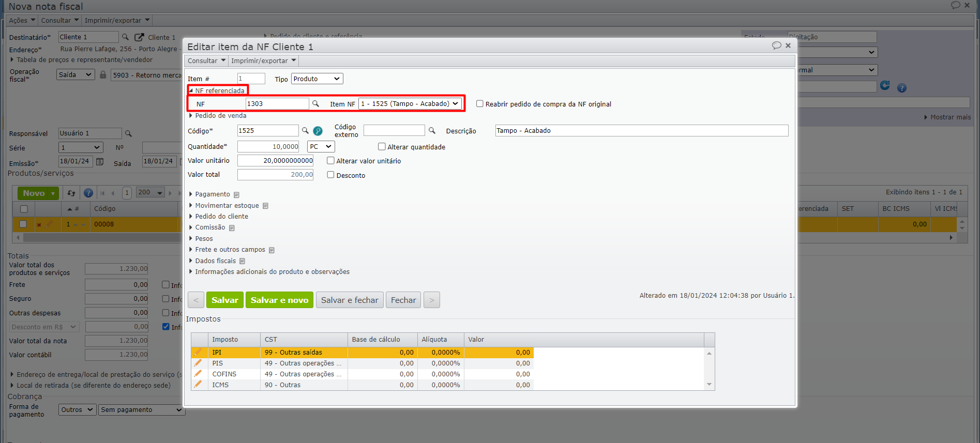Click the note icon beside Dados fiscais
Image resolution: width=980 pixels, height=443 pixels.
point(242,261)
